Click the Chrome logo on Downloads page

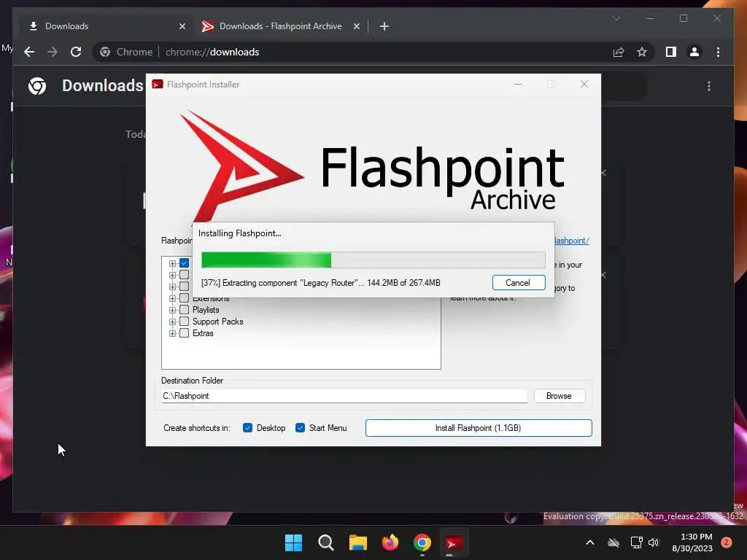(x=37, y=86)
